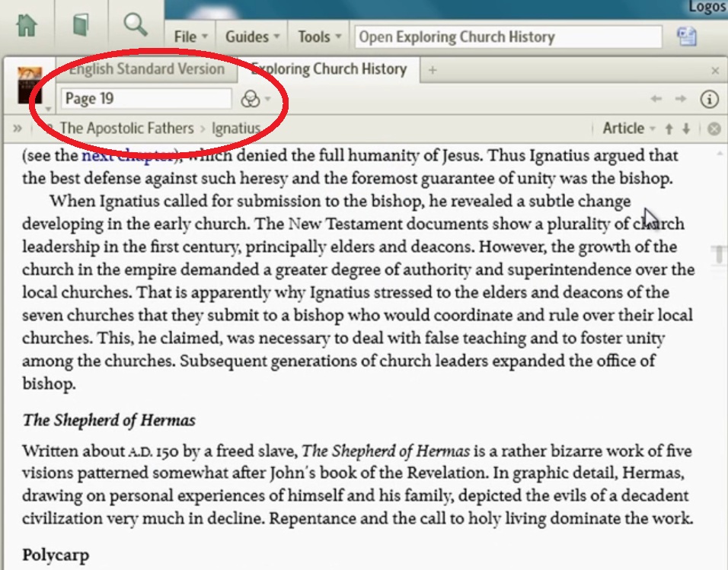Go back with the left arrow
This screenshot has width=728, height=570.
click(x=656, y=98)
